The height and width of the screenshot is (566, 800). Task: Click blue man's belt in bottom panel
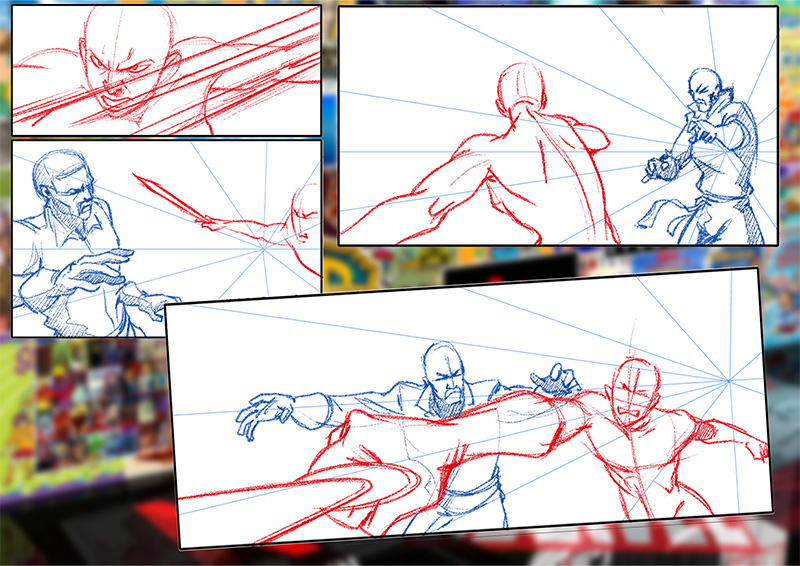(468, 492)
